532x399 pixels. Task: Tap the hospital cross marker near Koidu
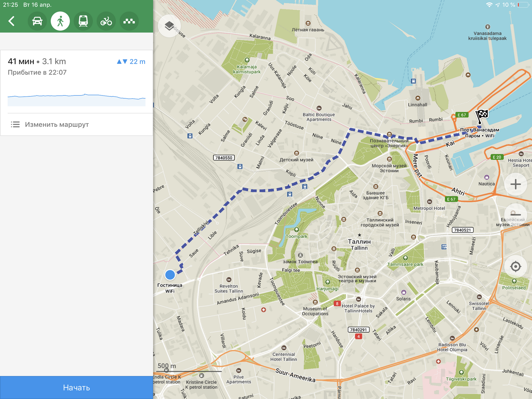coord(264,310)
